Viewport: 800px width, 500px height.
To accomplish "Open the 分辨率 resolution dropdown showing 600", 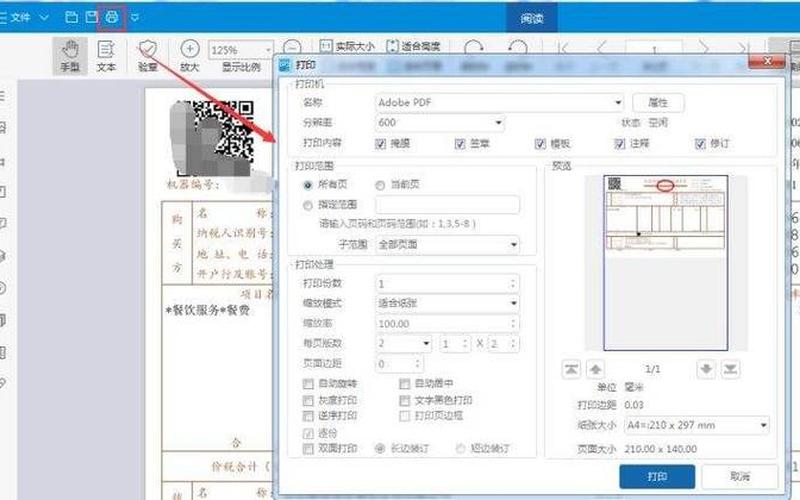I will click(440, 122).
